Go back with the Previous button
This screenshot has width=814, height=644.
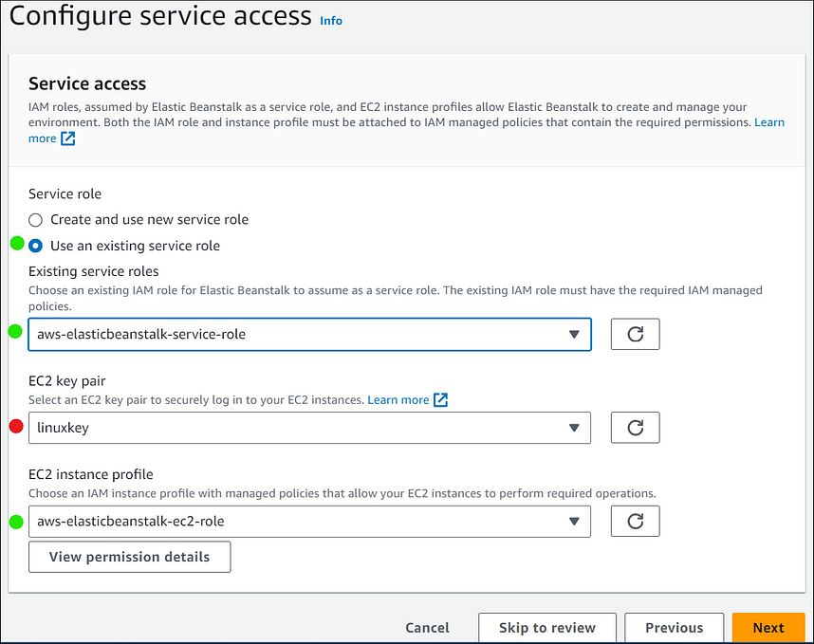tap(674, 628)
